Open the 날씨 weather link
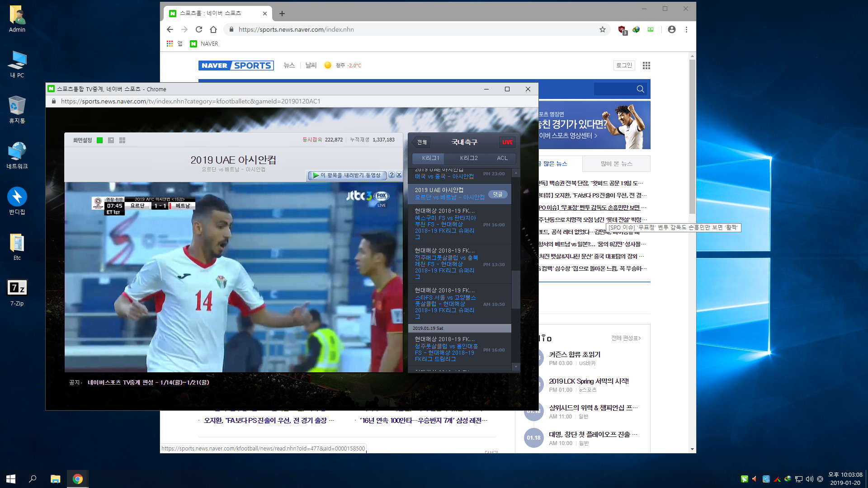The image size is (868, 488). [311, 66]
